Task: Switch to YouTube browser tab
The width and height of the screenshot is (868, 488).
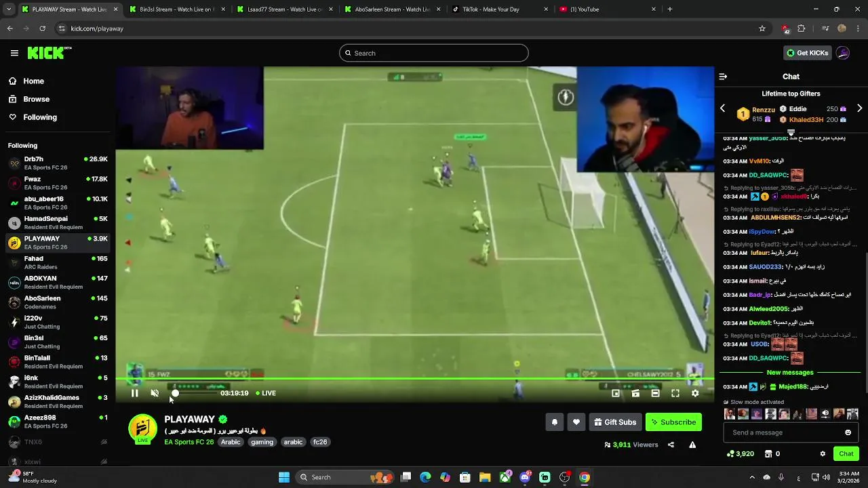Action: pos(608,9)
